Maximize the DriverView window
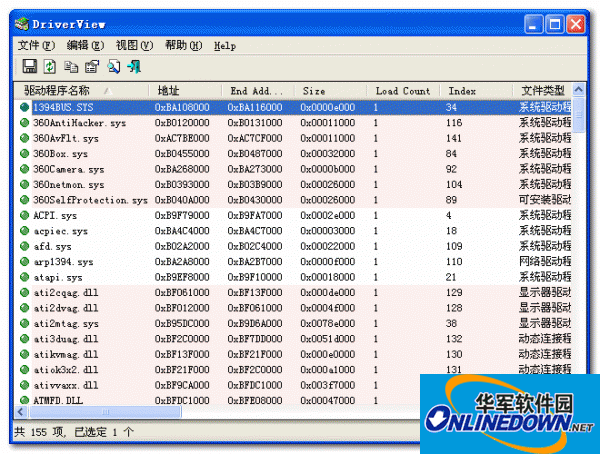This screenshot has width=600, height=454. tap(554, 24)
